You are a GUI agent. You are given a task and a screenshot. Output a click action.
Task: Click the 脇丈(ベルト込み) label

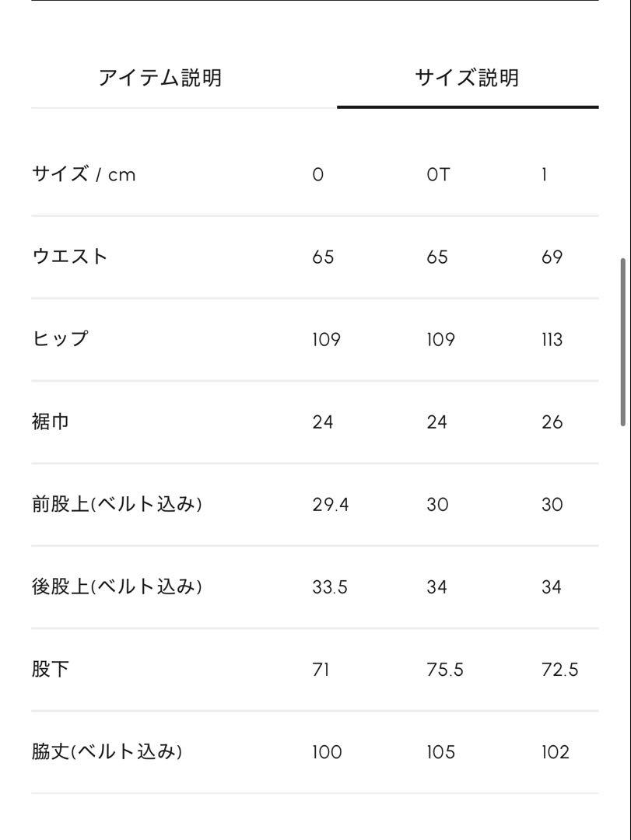(107, 751)
